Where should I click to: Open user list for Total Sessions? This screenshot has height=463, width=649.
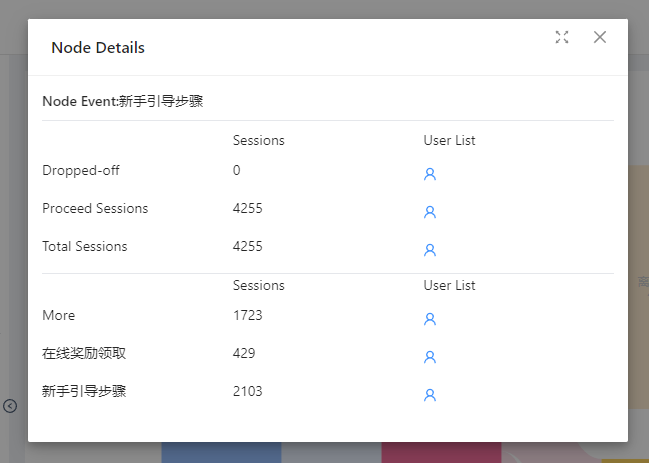point(430,250)
